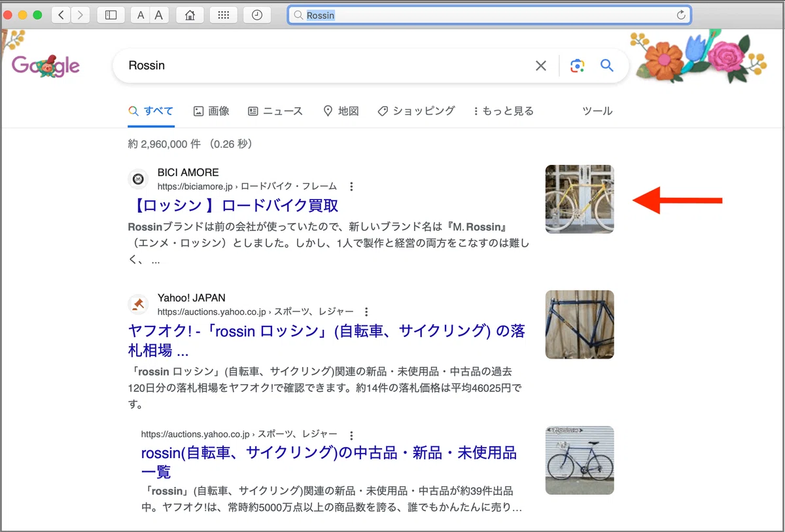Decrease text size with the small A button
The image size is (785, 532).
click(140, 15)
